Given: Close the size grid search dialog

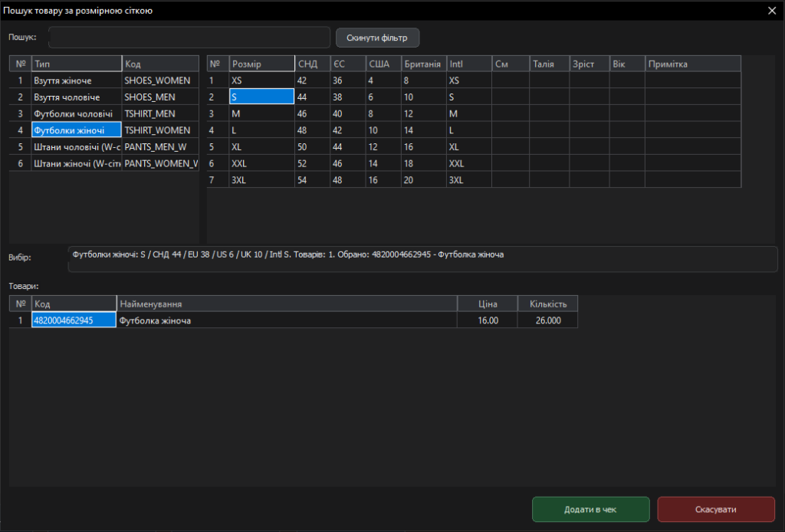Looking at the screenshot, I should coord(772,10).
